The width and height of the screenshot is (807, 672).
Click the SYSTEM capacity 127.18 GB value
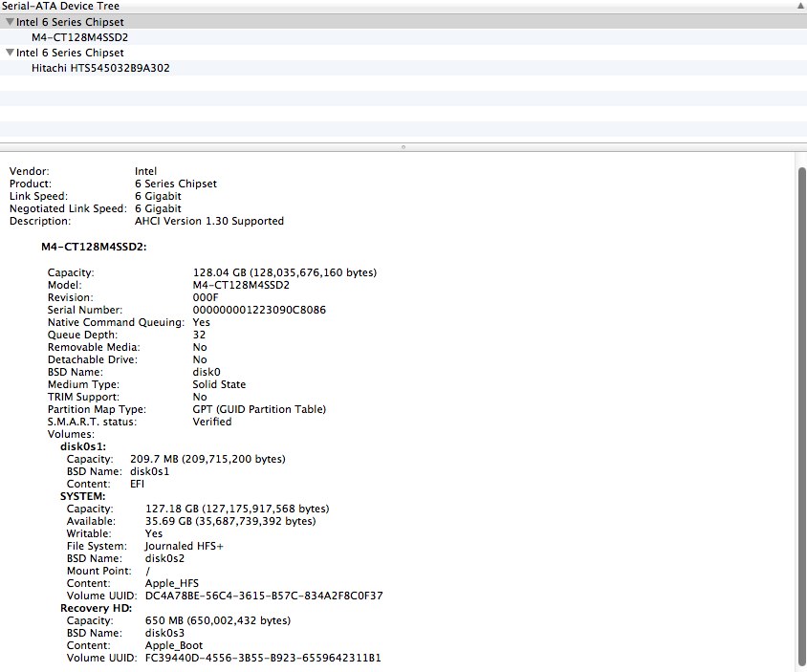coord(237,509)
